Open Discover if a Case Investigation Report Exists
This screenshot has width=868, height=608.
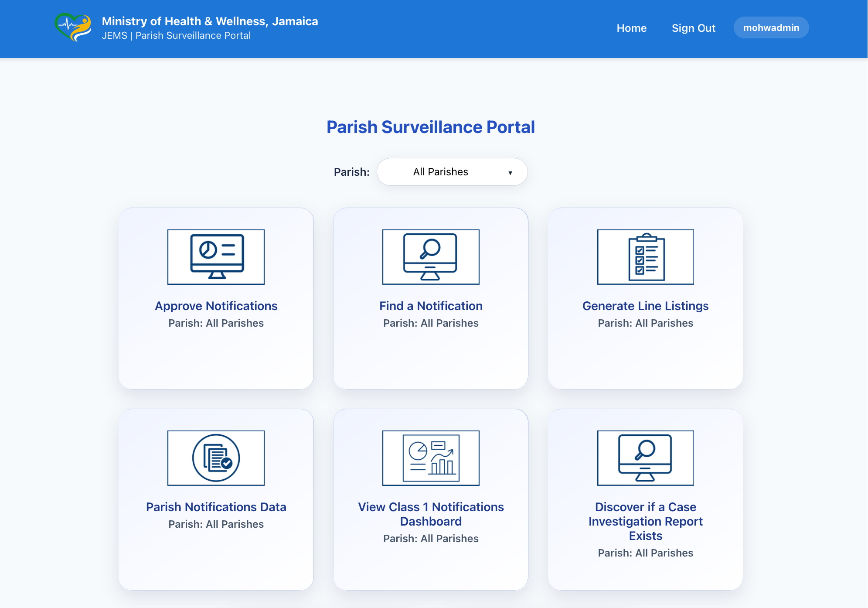pyautogui.click(x=646, y=521)
